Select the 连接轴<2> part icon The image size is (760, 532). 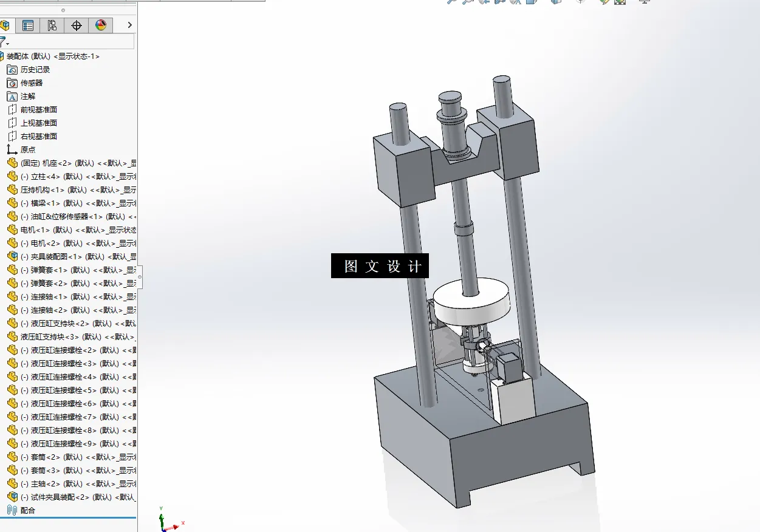point(12,310)
